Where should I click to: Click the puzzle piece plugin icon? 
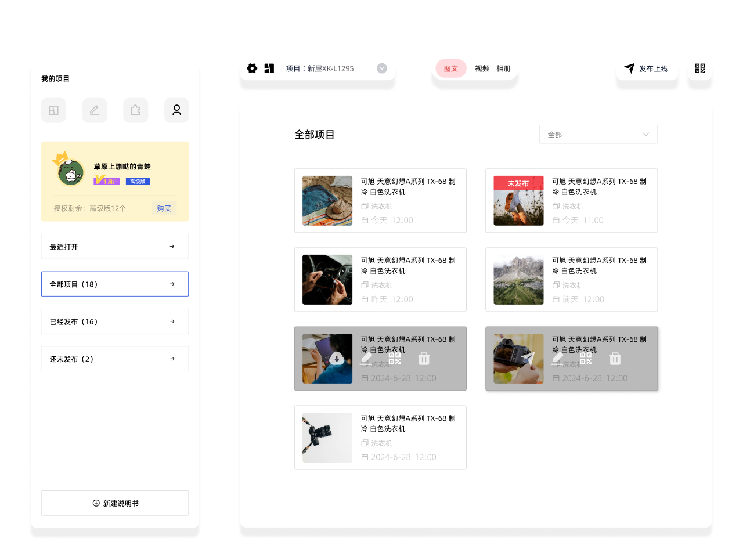pos(136,110)
